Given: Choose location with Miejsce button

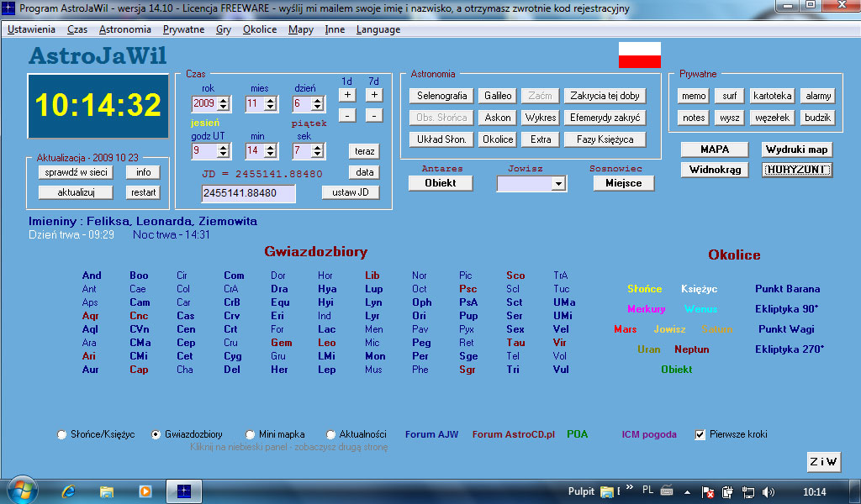Looking at the screenshot, I should 624,183.
